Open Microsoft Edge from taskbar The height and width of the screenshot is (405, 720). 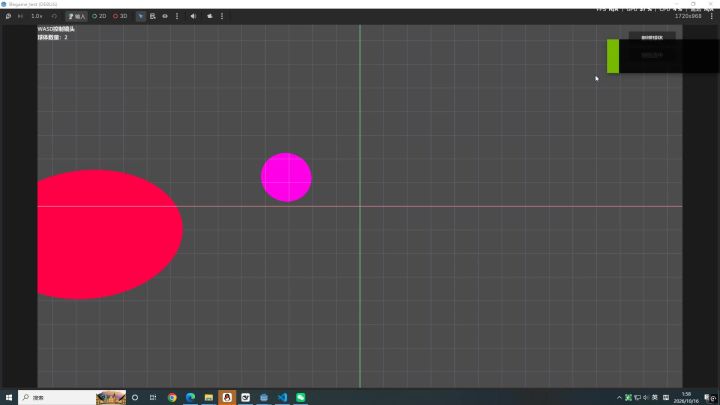pos(191,397)
